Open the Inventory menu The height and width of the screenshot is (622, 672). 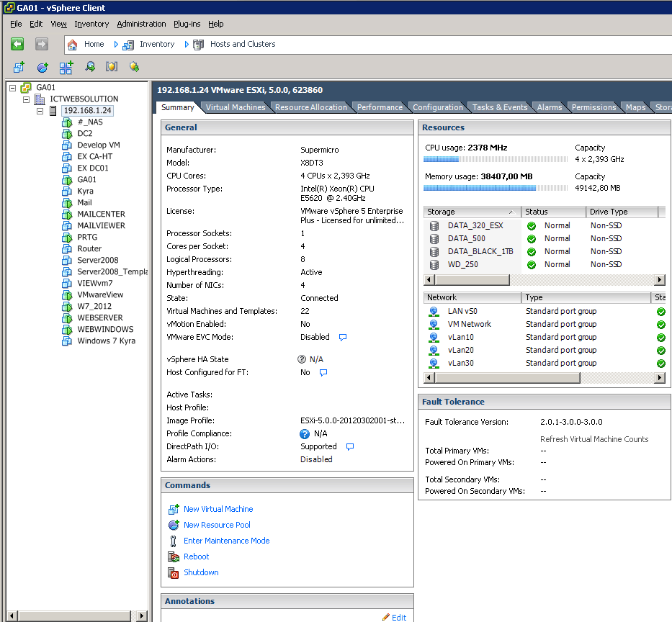91,24
